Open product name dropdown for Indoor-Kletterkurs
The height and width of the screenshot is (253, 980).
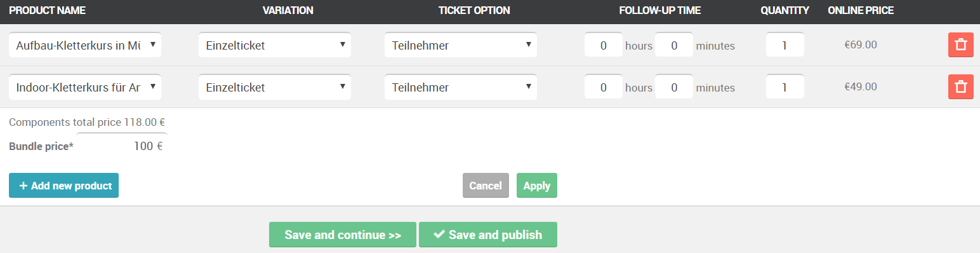coord(85,87)
